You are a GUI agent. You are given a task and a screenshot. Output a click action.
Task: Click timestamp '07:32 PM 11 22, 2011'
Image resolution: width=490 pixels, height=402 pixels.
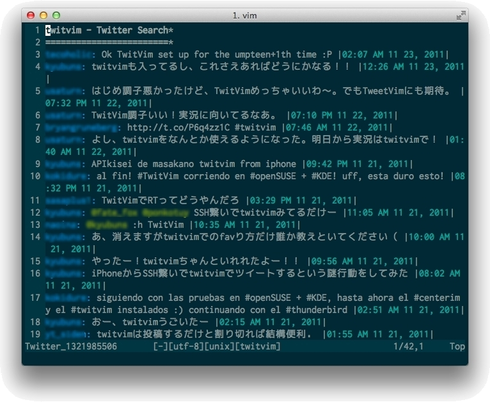click(97, 103)
